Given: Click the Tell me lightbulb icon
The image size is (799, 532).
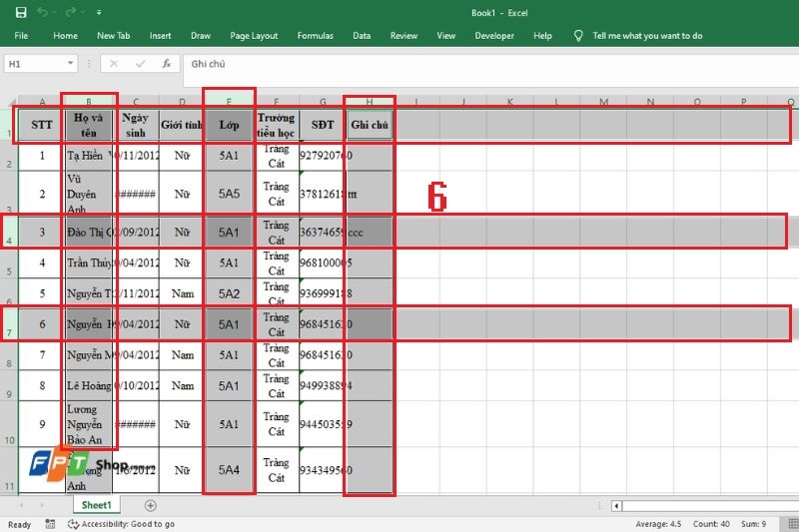Looking at the screenshot, I should click(578, 36).
